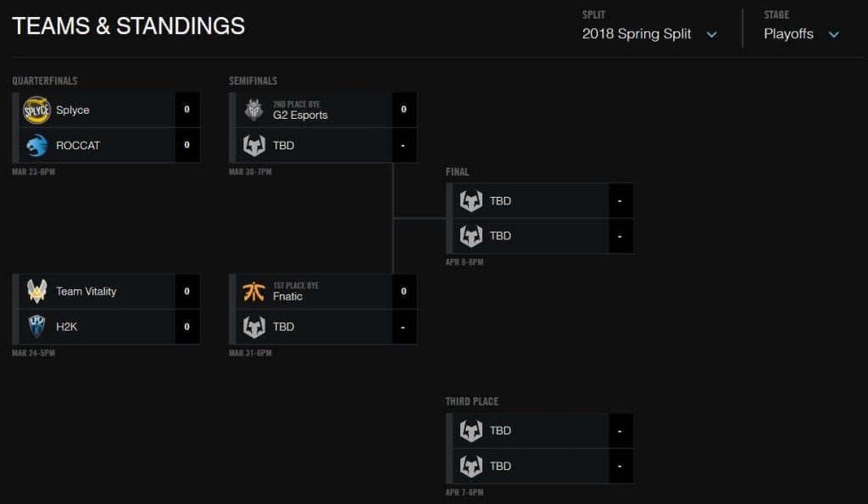868x504 pixels.
Task: Click the Fnatic team logo
Action: [x=253, y=291]
